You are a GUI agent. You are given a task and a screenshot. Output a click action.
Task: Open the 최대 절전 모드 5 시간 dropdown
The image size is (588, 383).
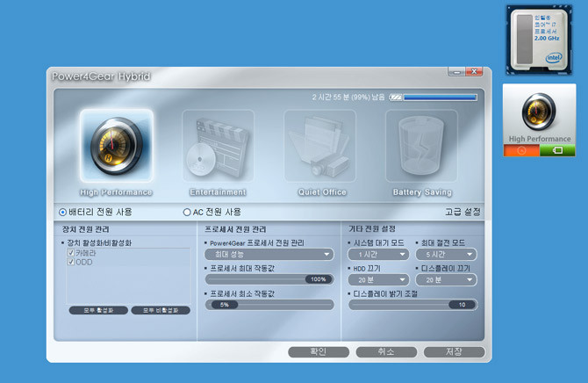(x=446, y=255)
